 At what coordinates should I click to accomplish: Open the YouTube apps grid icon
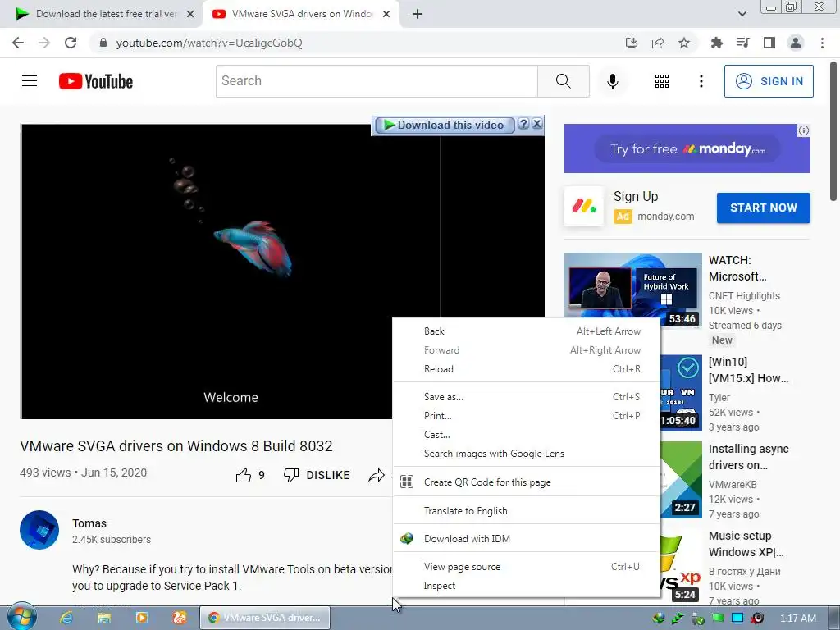click(x=662, y=81)
